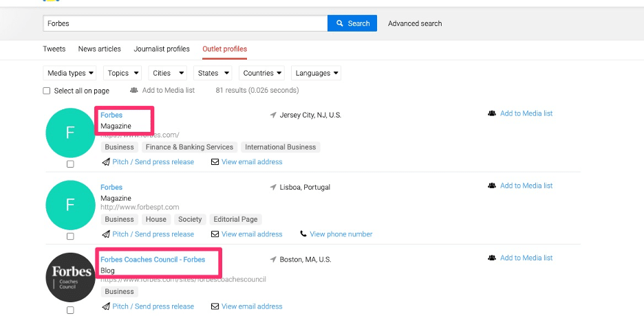Click the search field containing Forbes

184,23
